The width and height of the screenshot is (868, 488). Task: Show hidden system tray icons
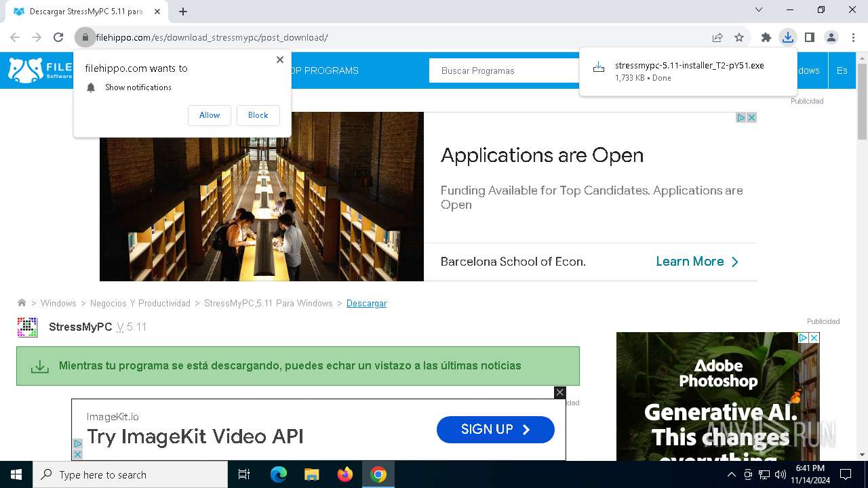(732, 474)
